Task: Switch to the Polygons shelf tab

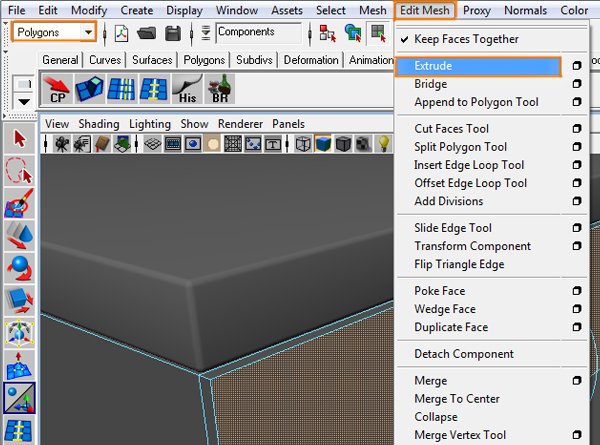Action: pos(204,60)
